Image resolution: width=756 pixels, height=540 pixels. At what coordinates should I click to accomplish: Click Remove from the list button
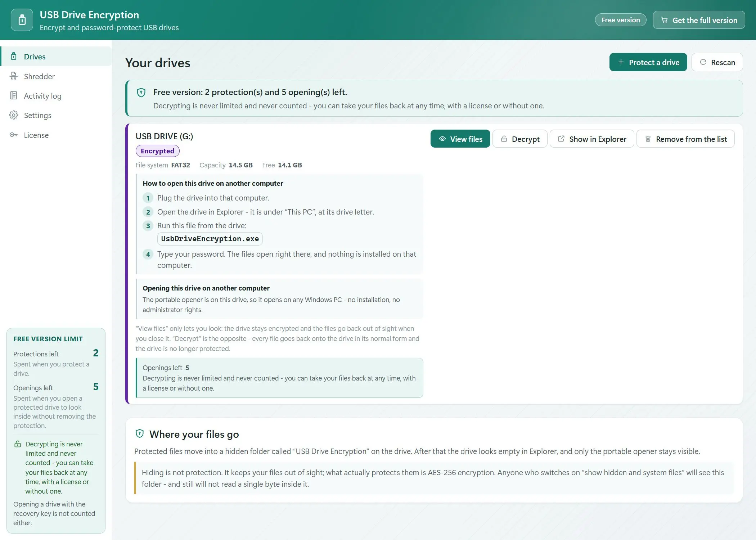[x=685, y=139]
